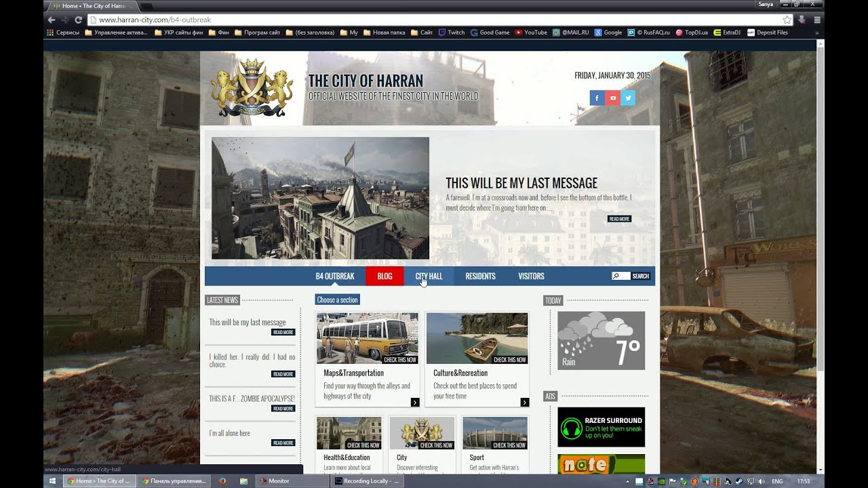This screenshot has width=868, height=488.
Task: Read more under 'ZOMBIE APOCALYPSE' news item
Action: pyautogui.click(x=283, y=409)
